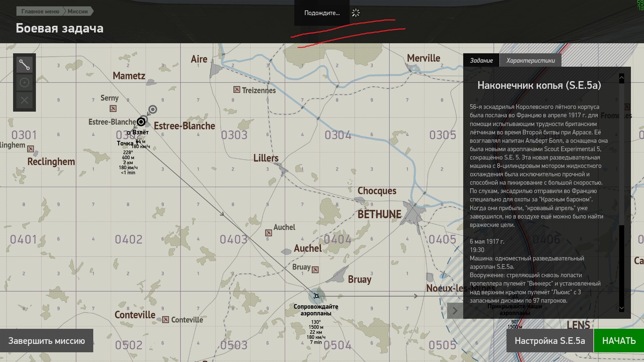Viewport: 644px width, 362px height.
Task: Go to Главное меню breadcrumb
Action: [40, 11]
